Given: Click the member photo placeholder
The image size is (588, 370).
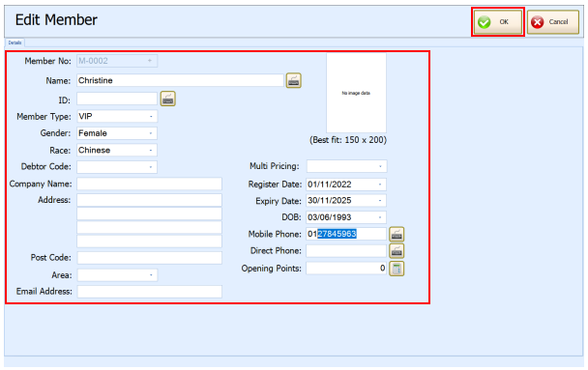Looking at the screenshot, I should [x=356, y=93].
